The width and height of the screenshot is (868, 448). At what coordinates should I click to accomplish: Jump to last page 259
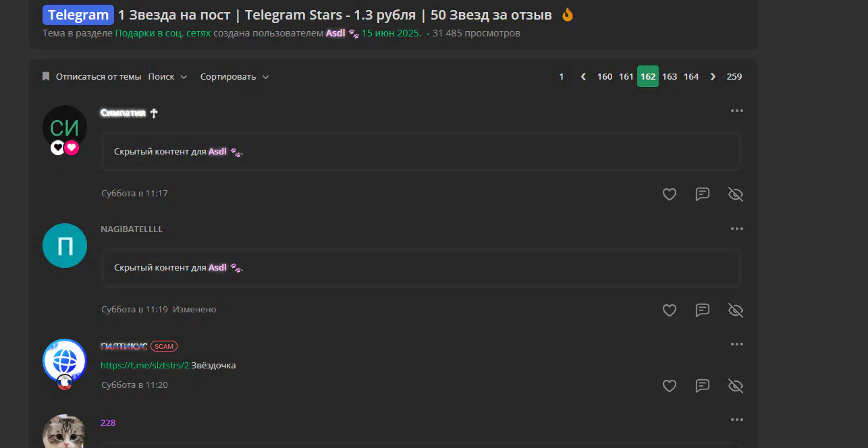pos(734,77)
